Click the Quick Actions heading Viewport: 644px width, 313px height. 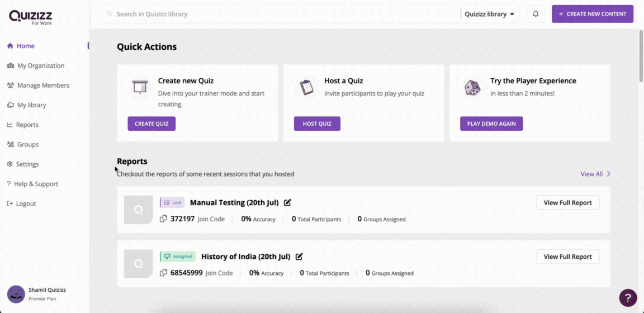(146, 47)
